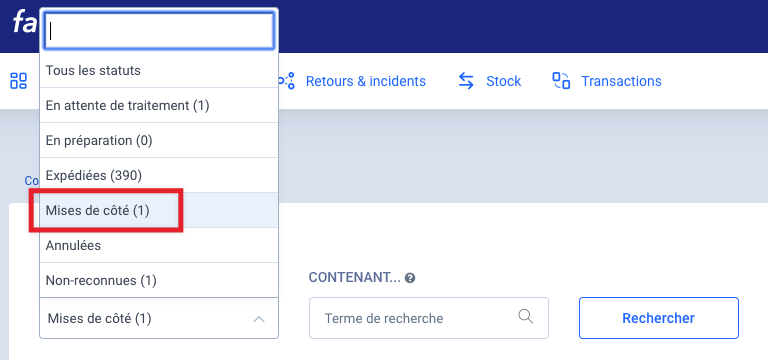Viewport: 768px width, 360px height.
Task: Click the dashboard grid icon
Action: 19,81
